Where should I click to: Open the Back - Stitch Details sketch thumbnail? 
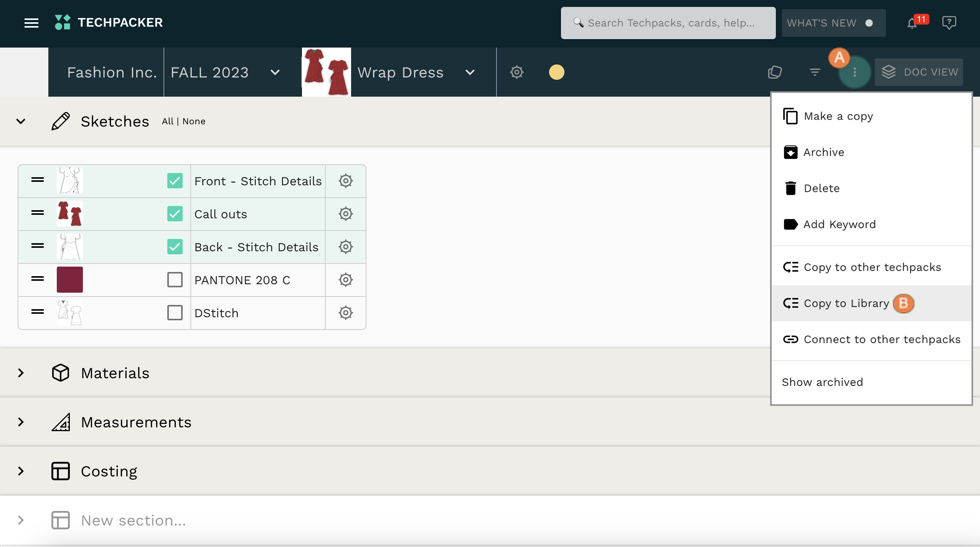coord(70,247)
